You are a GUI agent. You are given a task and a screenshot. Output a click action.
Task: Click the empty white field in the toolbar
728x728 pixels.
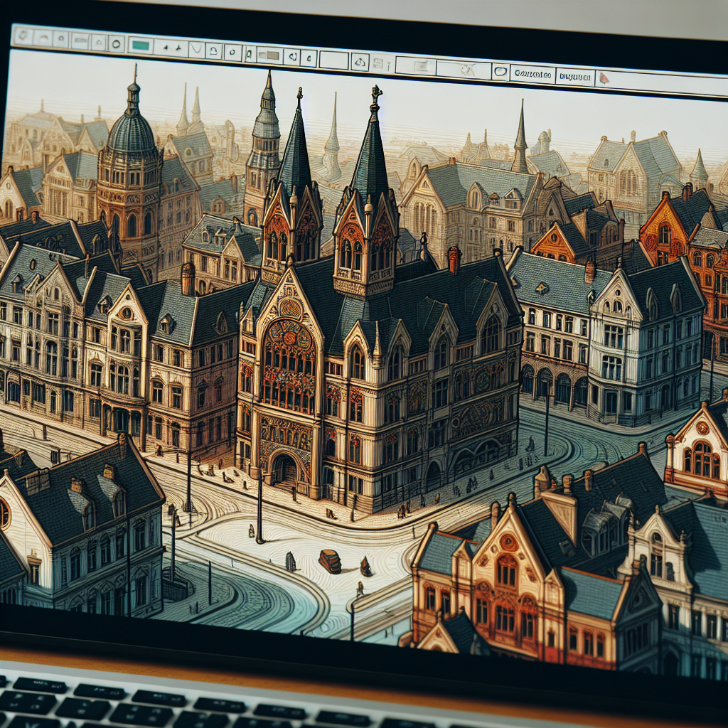click(334, 60)
